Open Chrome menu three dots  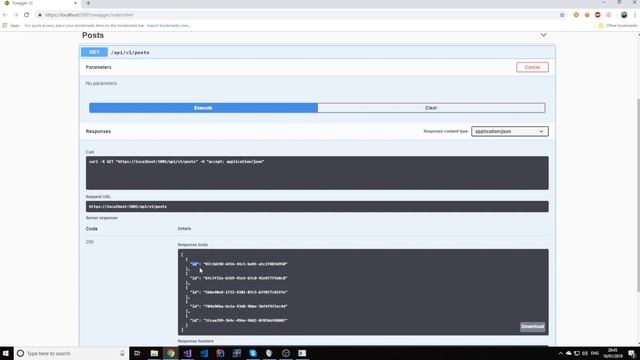(636, 15)
